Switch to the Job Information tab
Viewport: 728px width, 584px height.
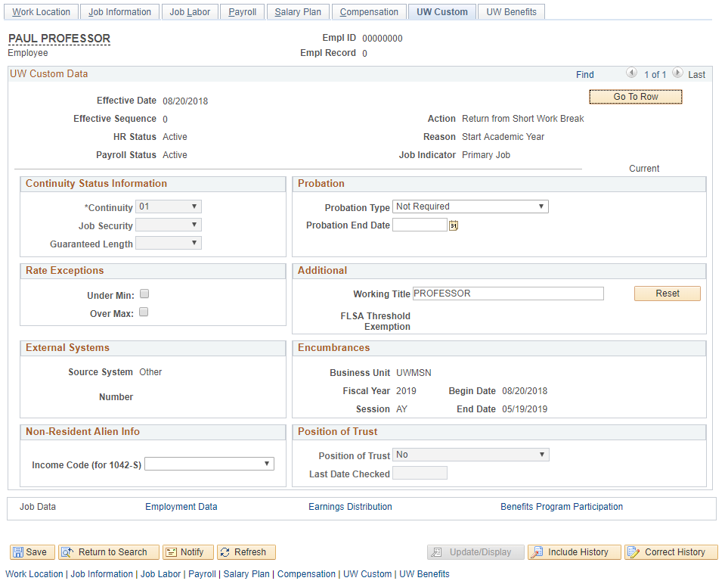(119, 11)
